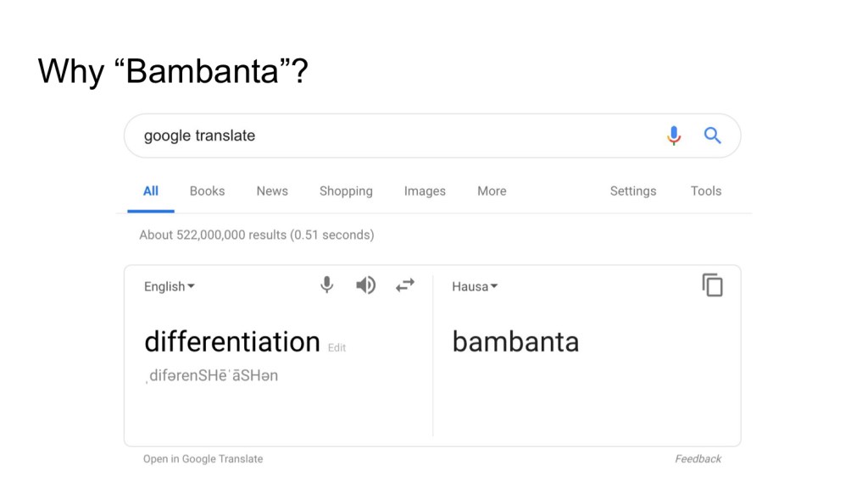Click the Edit link beside differentiation
The height and width of the screenshot is (487, 868).
[337, 348]
